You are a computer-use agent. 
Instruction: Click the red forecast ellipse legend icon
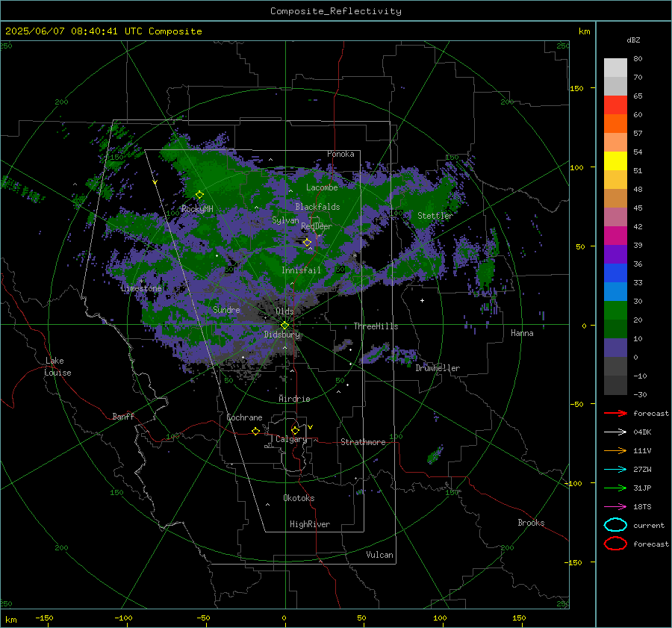tap(615, 544)
